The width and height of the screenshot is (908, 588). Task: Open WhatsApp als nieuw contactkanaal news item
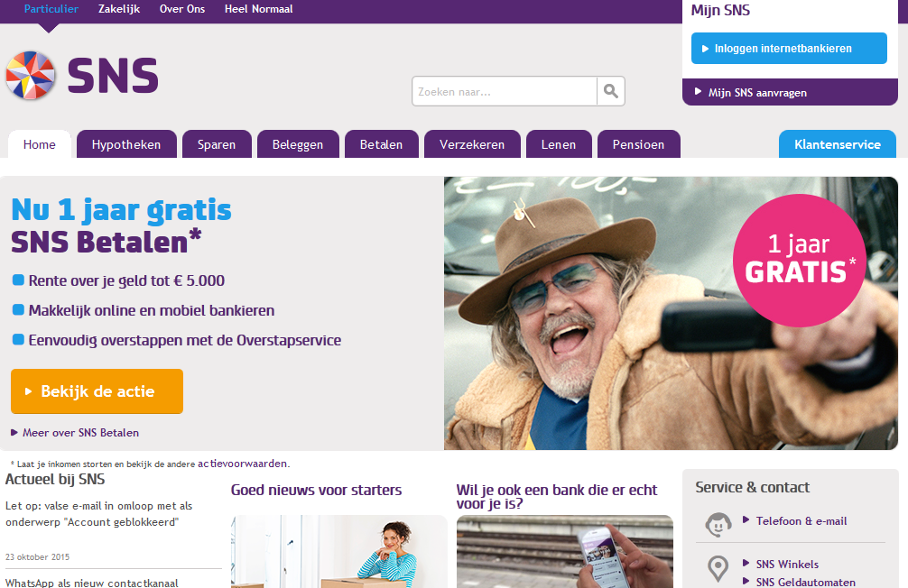click(x=92, y=583)
